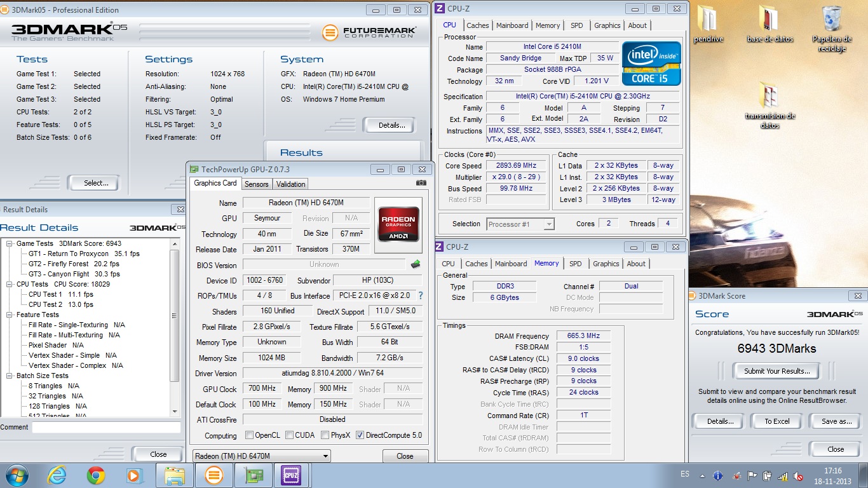Click the blue info tray icon
The height and width of the screenshot is (488, 868).
(718, 475)
